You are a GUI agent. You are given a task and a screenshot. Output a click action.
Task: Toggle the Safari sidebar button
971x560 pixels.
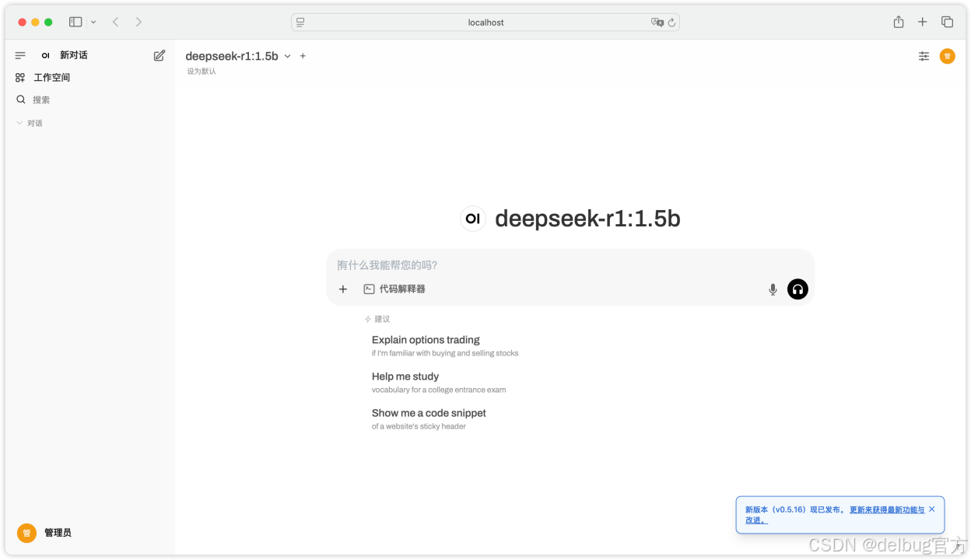pyautogui.click(x=75, y=22)
